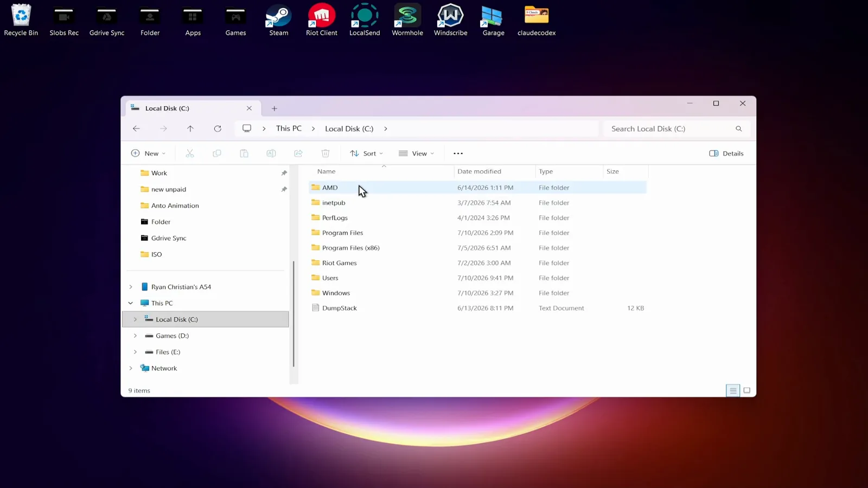Open the View dropdown
Viewport: 868px width, 488px height.
pyautogui.click(x=416, y=153)
